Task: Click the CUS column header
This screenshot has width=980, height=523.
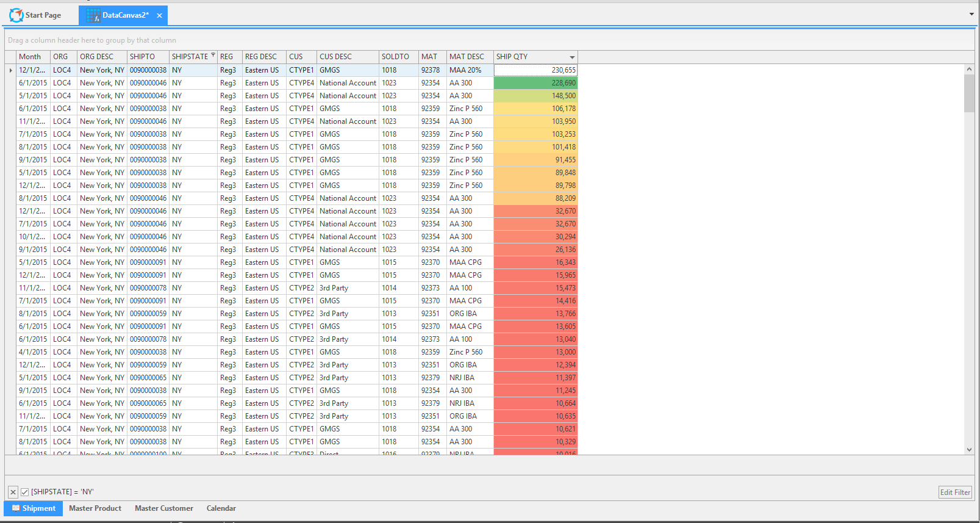Action: [x=301, y=57]
